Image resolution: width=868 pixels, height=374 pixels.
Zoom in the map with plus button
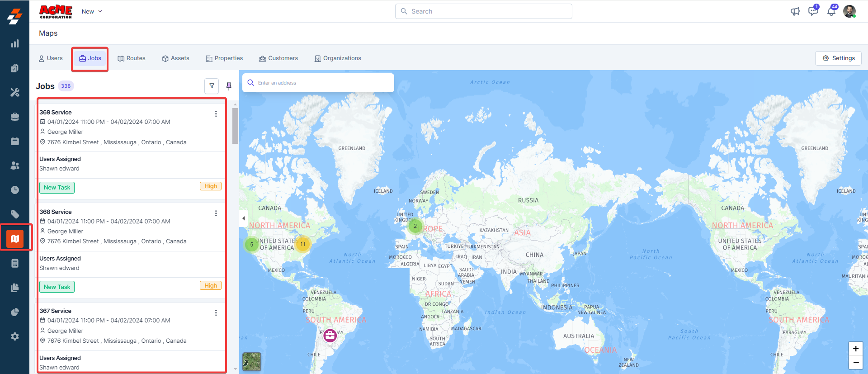(x=856, y=349)
